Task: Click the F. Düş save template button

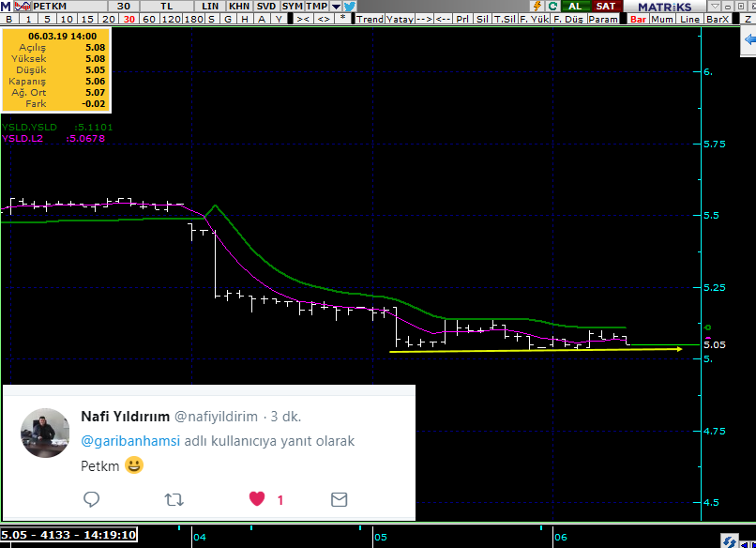Action: (568, 20)
